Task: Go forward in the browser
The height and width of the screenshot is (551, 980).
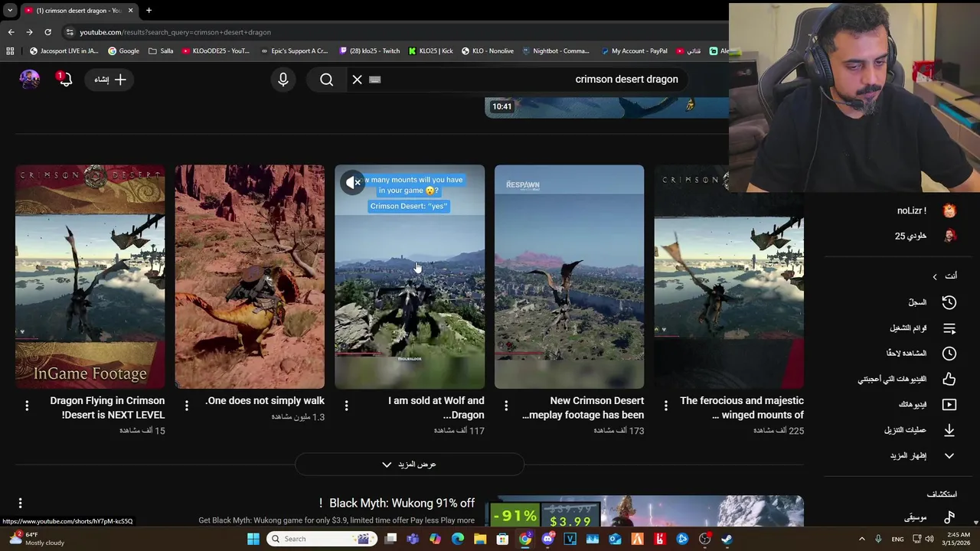Action: 29,32
